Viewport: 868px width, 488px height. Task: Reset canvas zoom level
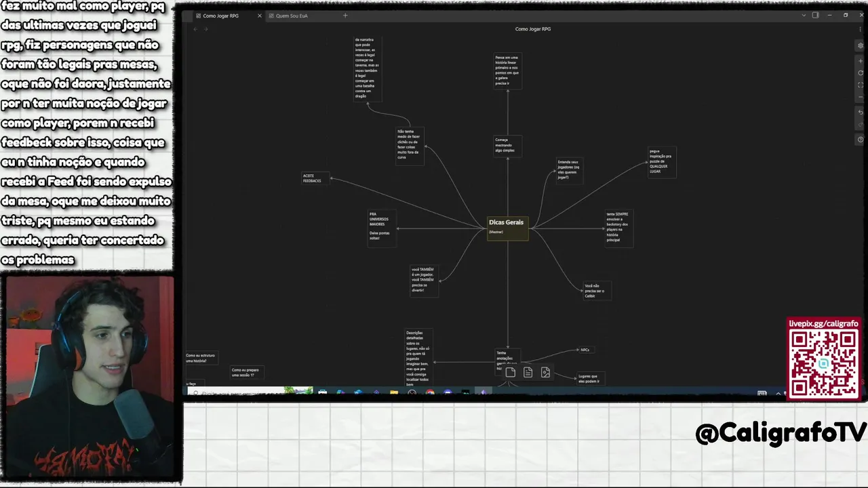click(861, 73)
